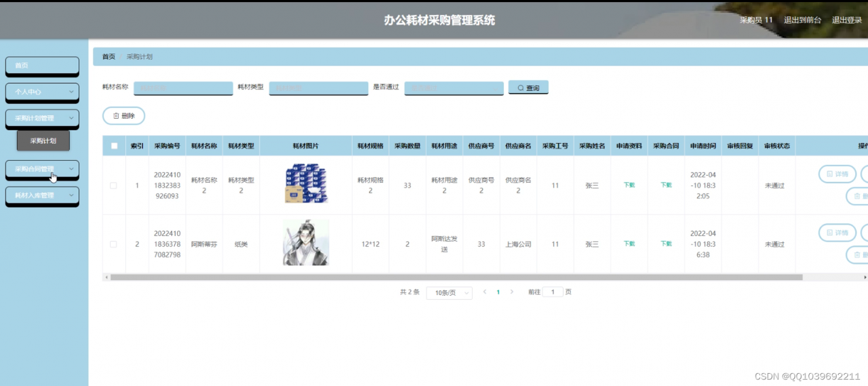Focus the 前往 page number input
The width and height of the screenshot is (868, 386).
[553, 292]
